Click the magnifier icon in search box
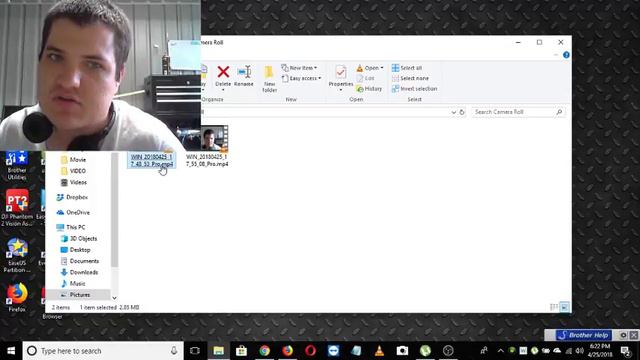Screen dimensions: 640x360 click(559, 112)
